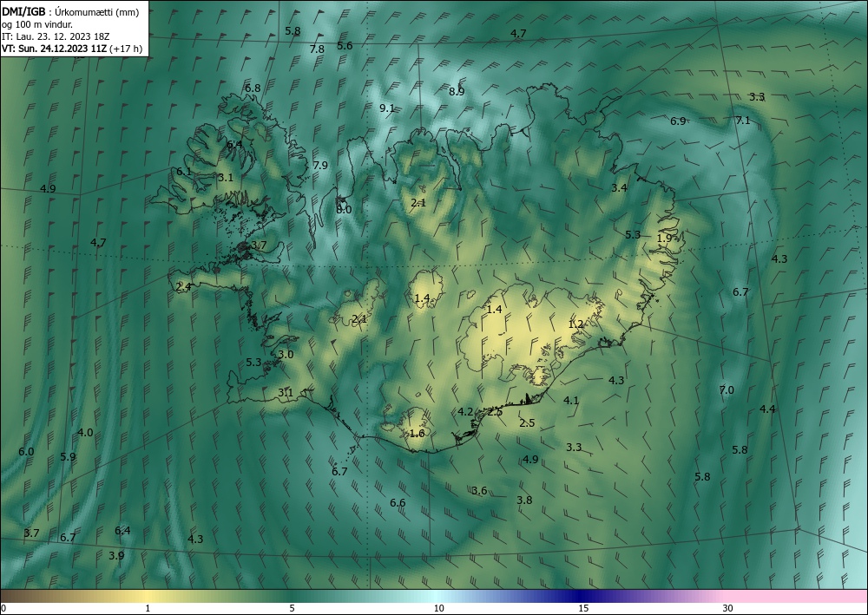Click the 3.6 value south of Iceland
Screen dimensions: 868x615
pyautogui.click(x=479, y=491)
